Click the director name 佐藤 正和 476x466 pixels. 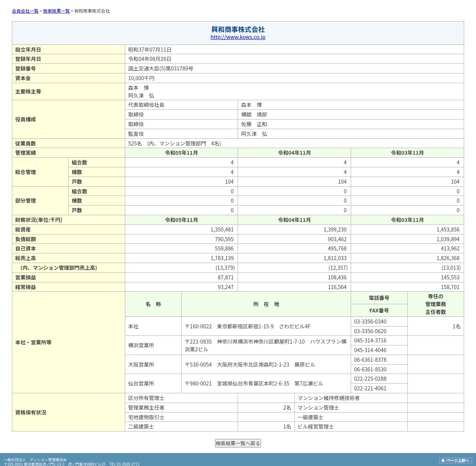(x=254, y=124)
